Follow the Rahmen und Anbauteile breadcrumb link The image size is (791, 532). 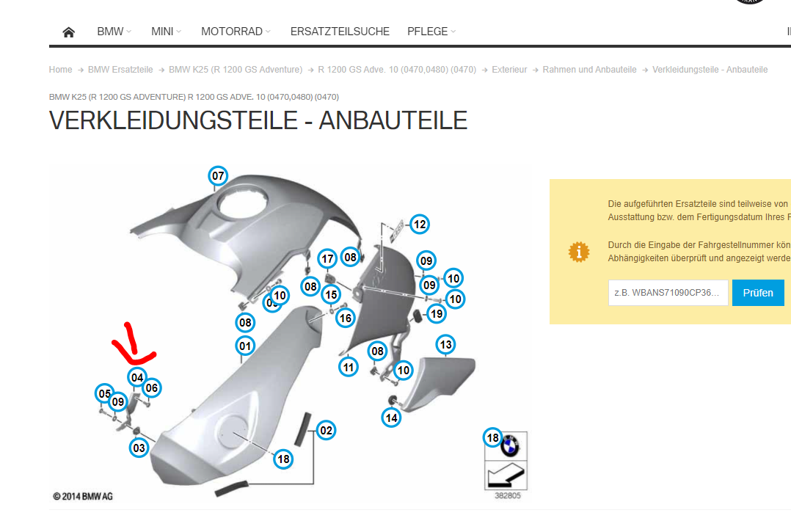click(x=589, y=70)
